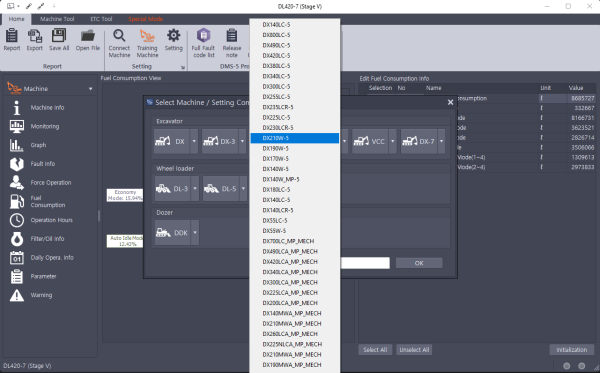Select the DX-3 excavator button

pos(220,141)
